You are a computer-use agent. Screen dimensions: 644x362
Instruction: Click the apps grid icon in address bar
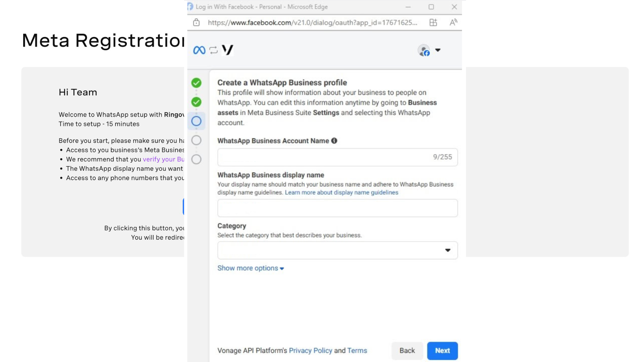coord(433,22)
